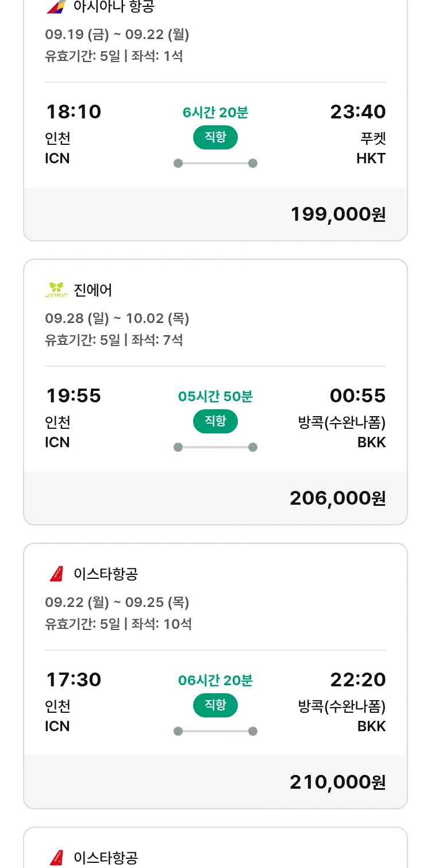431x868 pixels.
Task: Click Eastar logo in the 210,000원 card
Action: (56, 574)
